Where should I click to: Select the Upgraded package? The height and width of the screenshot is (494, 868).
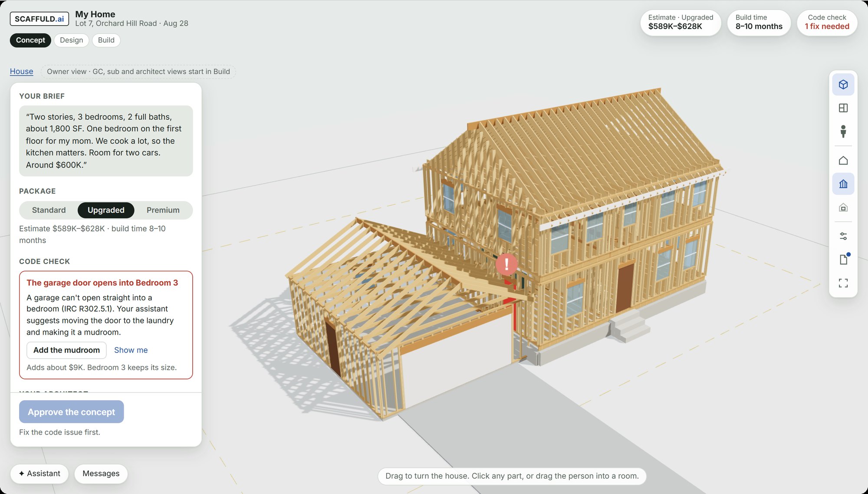point(106,210)
